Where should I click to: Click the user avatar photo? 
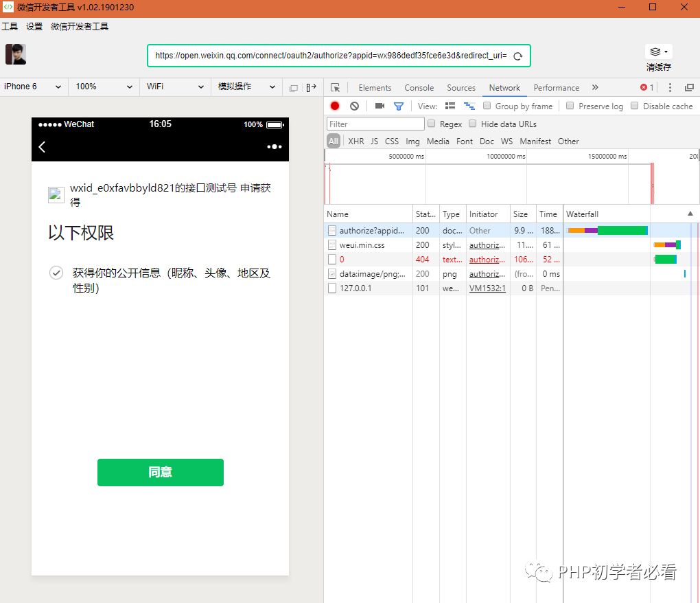(16, 54)
